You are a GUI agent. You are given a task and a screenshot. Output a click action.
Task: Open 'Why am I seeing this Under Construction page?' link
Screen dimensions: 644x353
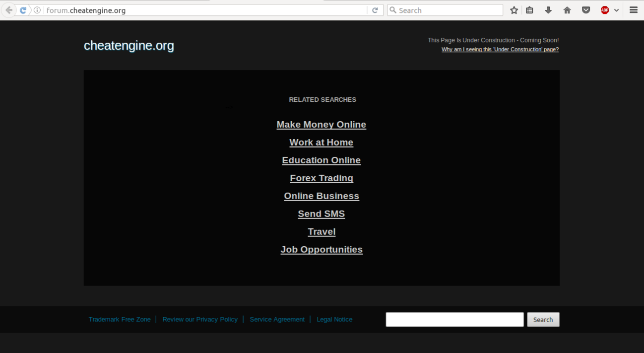click(x=500, y=49)
